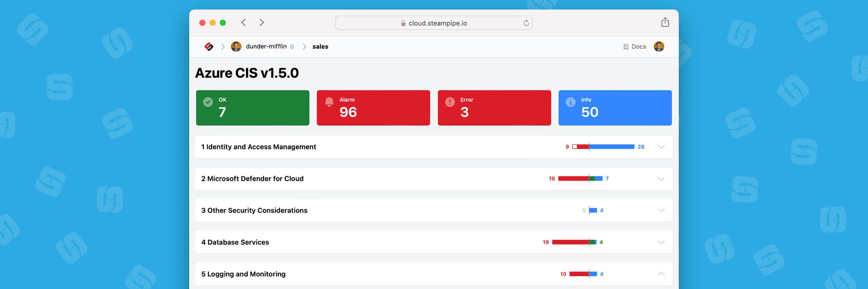
Task: Select the Error 3 summary card
Action: [494, 108]
